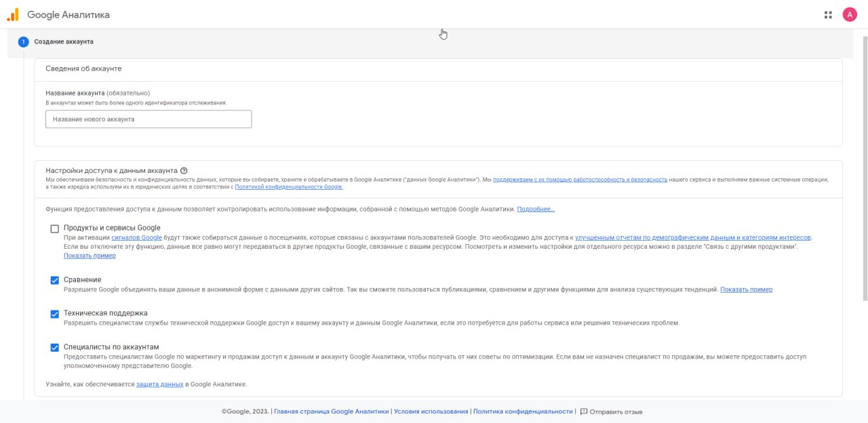Click the "Название нового аккаунта" input field
The height and width of the screenshot is (423, 868).
point(149,119)
